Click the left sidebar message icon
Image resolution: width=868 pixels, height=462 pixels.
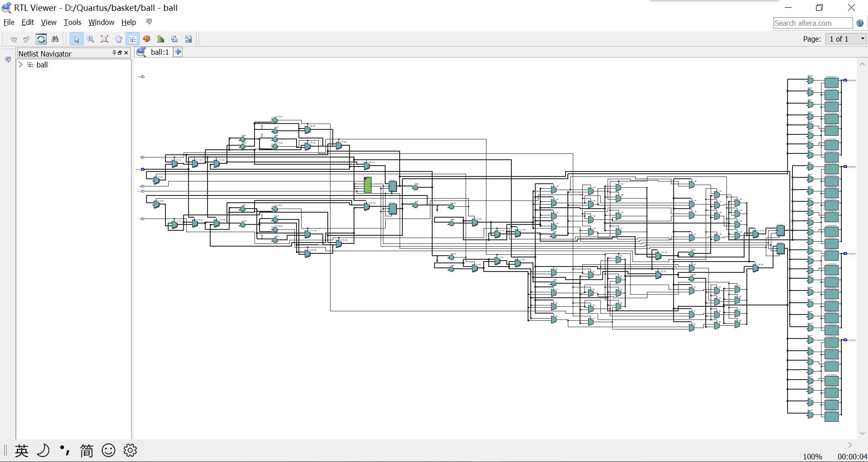8,60
